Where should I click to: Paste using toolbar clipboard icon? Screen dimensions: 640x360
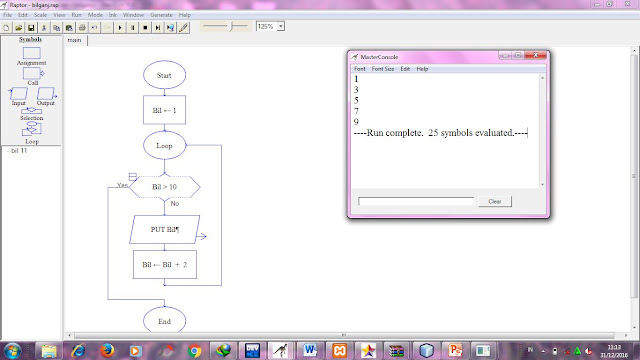coord(69,28)
